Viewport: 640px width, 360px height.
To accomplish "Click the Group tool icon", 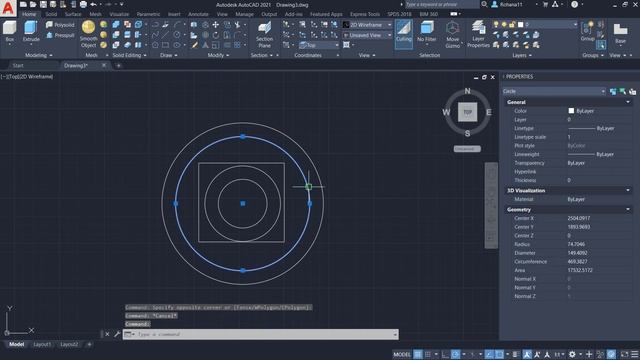I will click(x=587, y=31).
